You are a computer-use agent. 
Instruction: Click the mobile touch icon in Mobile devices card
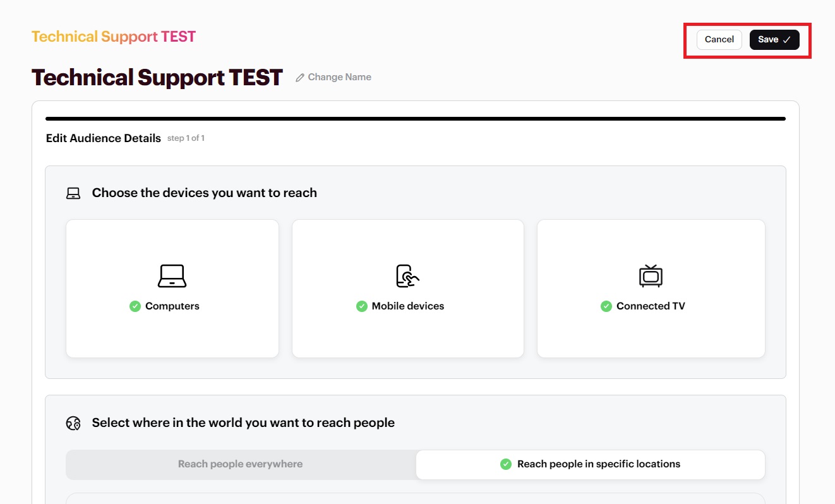coord(407,276)
